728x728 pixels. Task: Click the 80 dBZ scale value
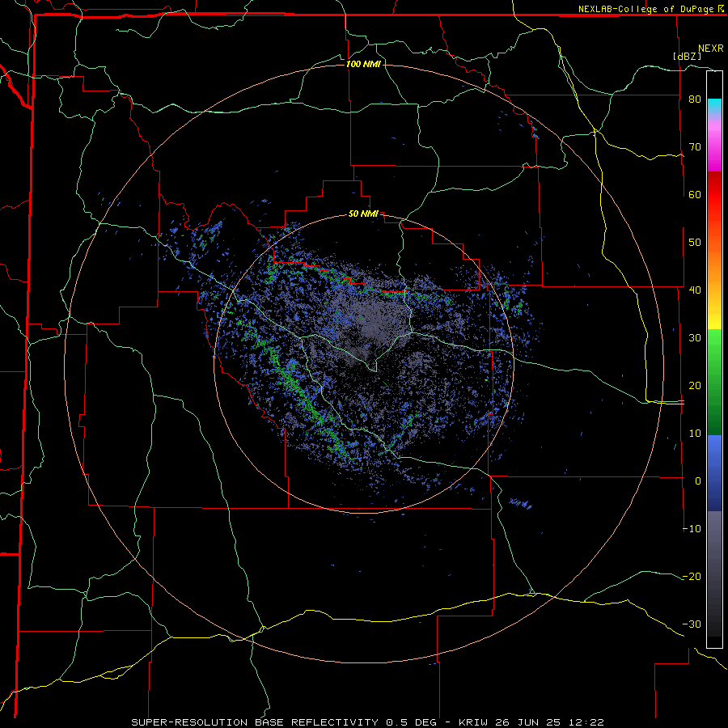695,99
